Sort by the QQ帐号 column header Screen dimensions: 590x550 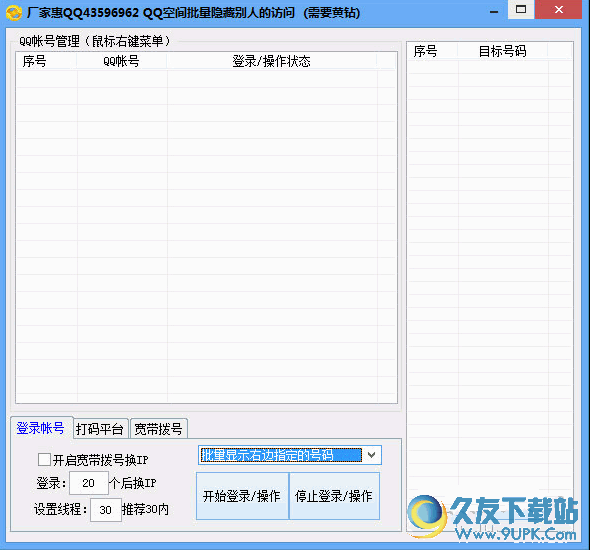pyautogui.click(x=122, y=61)
